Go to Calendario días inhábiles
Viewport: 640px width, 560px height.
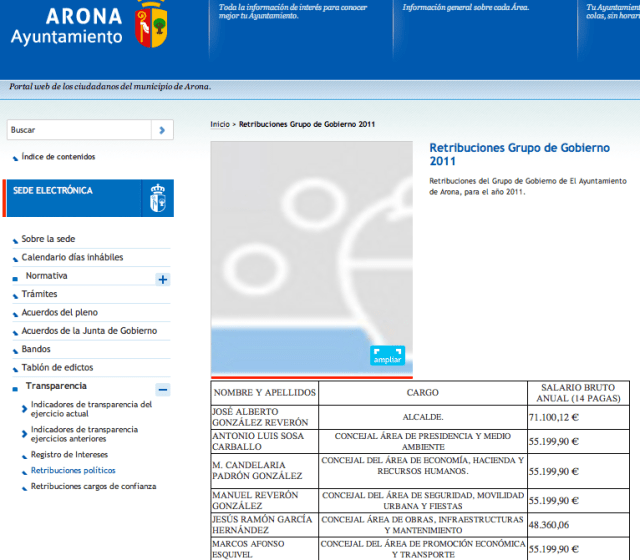click(x=72, y=257)
